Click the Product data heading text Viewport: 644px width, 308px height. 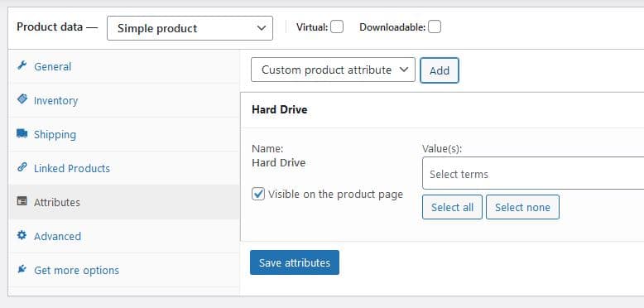coord(50,27)
